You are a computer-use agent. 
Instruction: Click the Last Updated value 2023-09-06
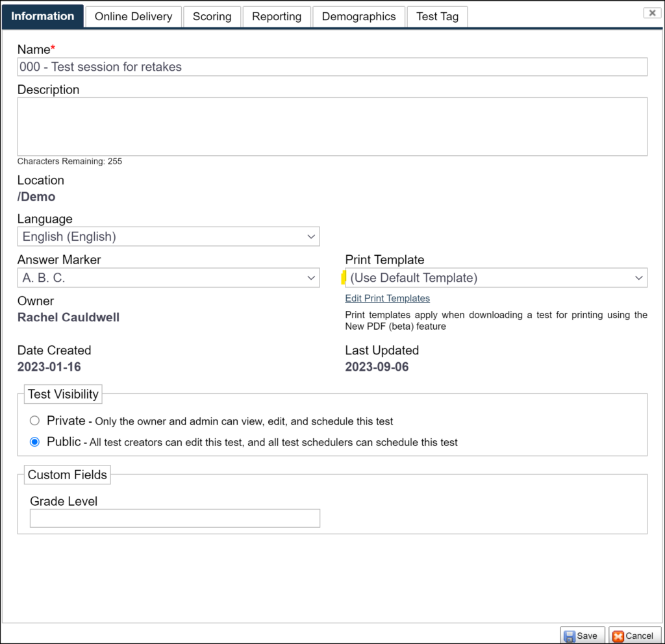point(377,367)
